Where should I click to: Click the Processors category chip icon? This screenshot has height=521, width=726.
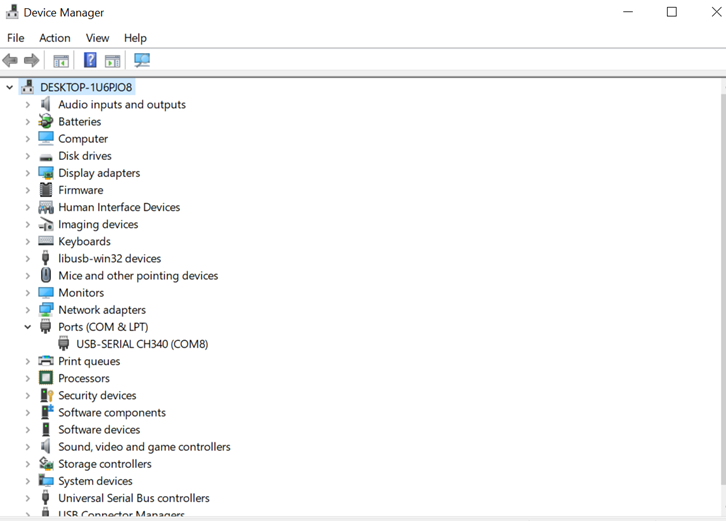(46, 378)
